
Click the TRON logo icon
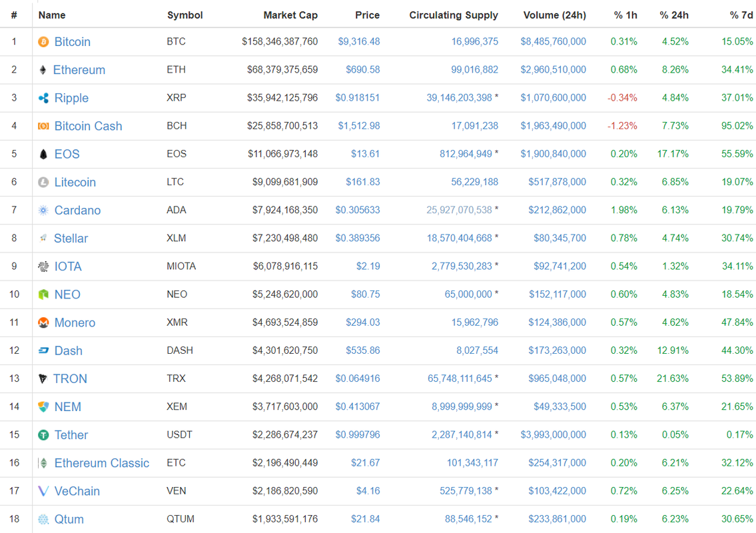pyautogui.click(x=43, y=378)
